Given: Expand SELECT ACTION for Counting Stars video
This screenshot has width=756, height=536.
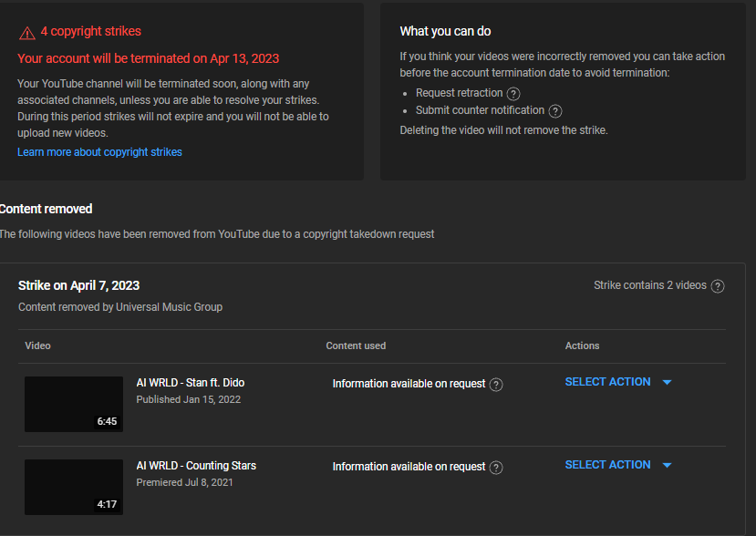Looking at the screenshot, I should tap(618, 465).
